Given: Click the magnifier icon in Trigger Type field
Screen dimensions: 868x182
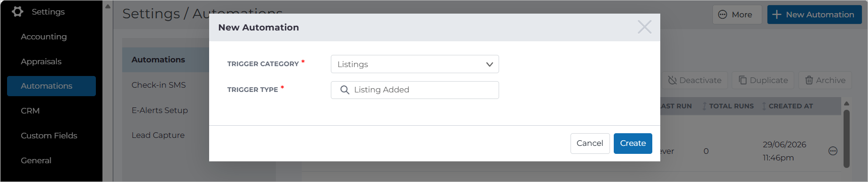Looking at the screenshot, I should point(344,90).
